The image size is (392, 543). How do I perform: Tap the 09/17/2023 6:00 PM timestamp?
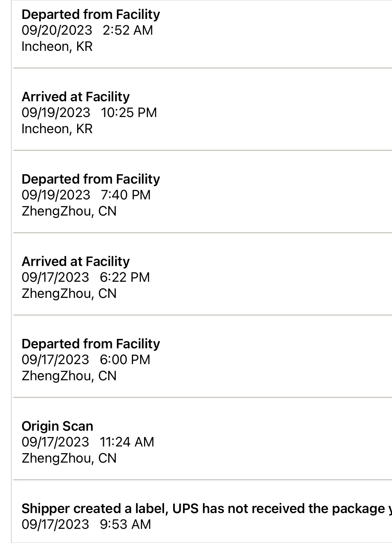[x=86, y=360]
